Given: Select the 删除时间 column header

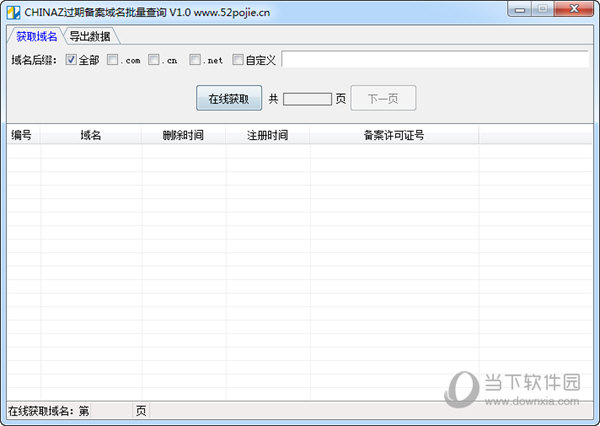Looking at the screenshot, I should tap(183, 135).
